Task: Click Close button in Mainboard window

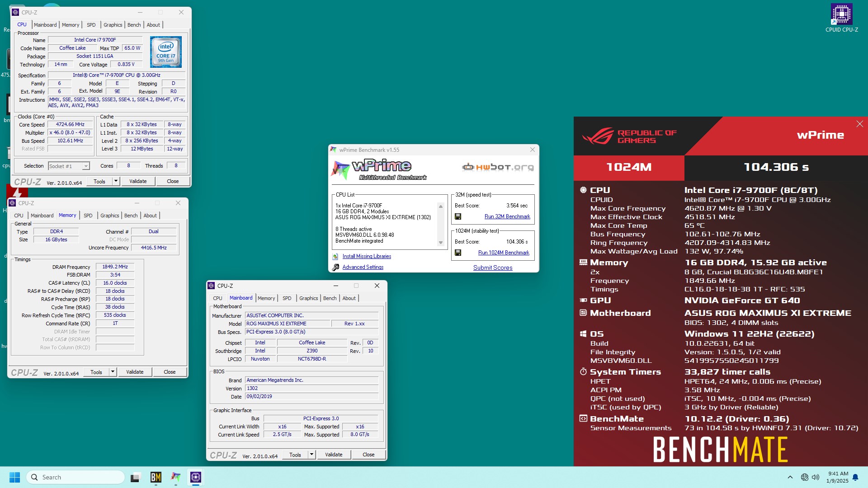Action: coord(368,455)
